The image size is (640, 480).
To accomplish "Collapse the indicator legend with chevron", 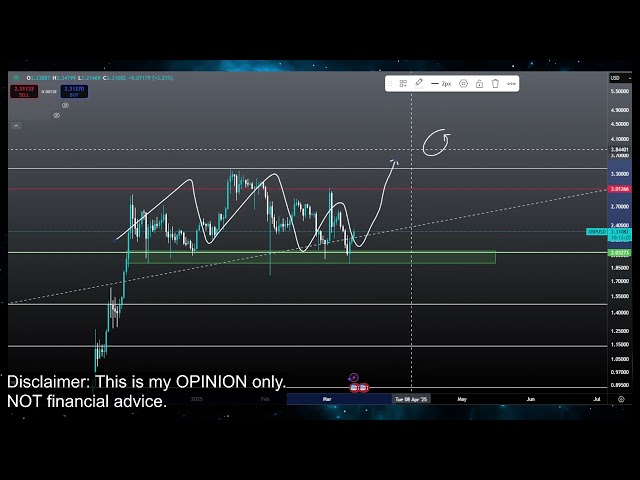I will pos(16,126).
